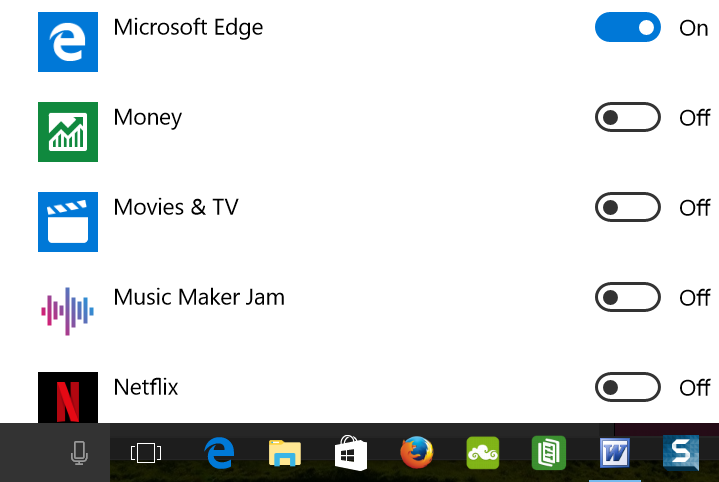Click the "Music Maker Jam" label text
Screen dimensions: 719x482
(199, 297)
